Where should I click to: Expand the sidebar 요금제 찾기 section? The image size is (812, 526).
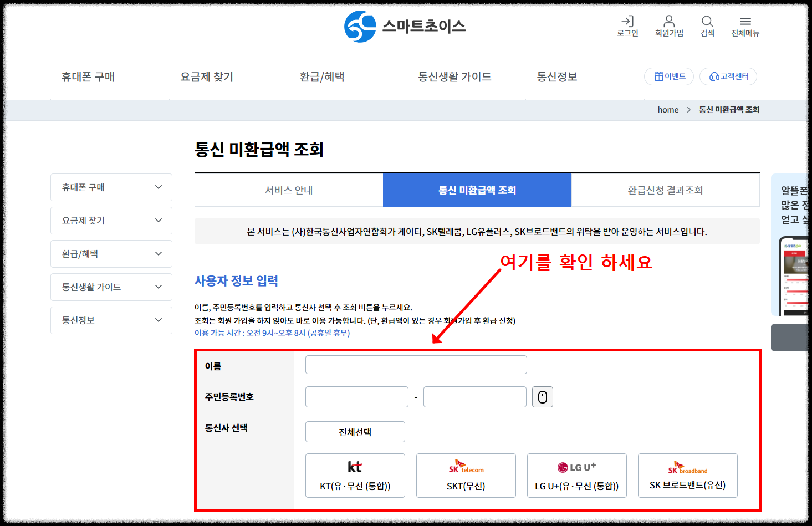[x=111, y=221]
